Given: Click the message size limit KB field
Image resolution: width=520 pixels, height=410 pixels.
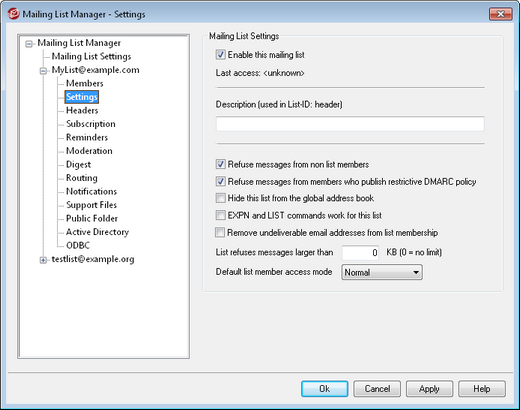Looking at the screenshot, I should [x=361, y=253].
